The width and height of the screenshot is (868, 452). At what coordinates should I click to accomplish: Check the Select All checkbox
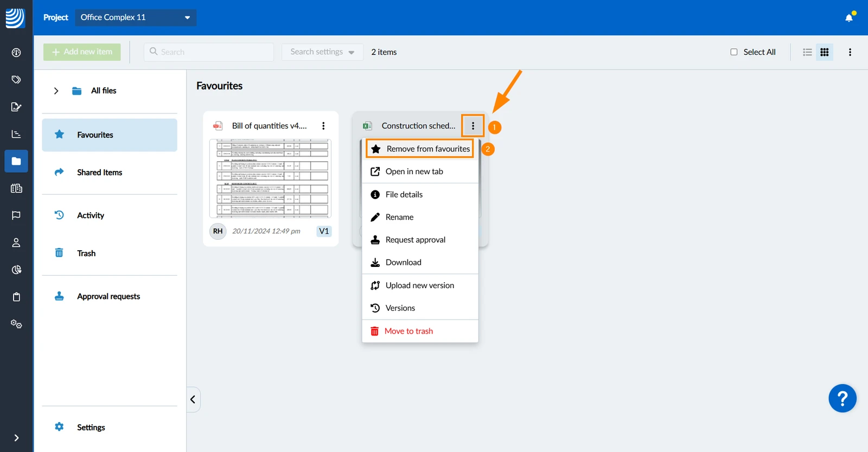(x=734, y=52)
